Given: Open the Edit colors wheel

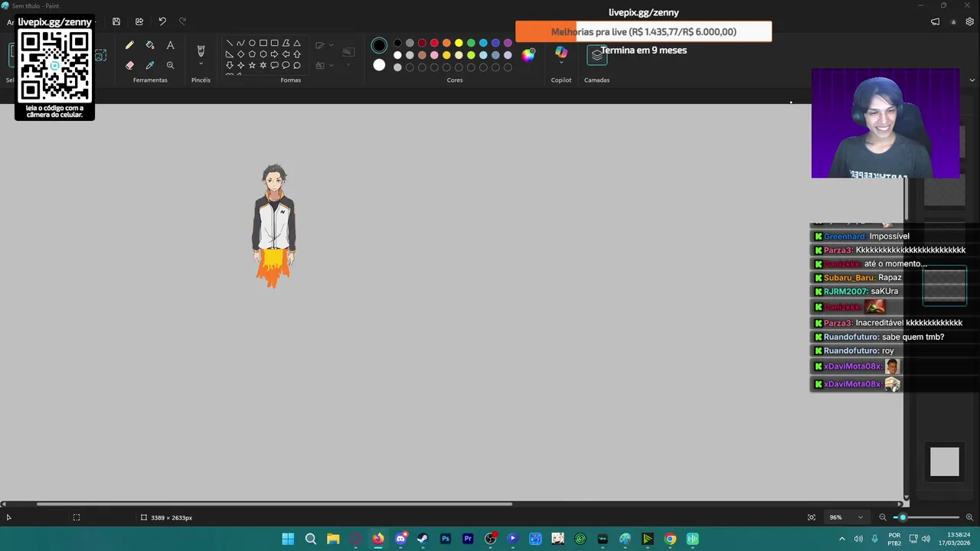Looking at the screenshot, I should (528, 54).
